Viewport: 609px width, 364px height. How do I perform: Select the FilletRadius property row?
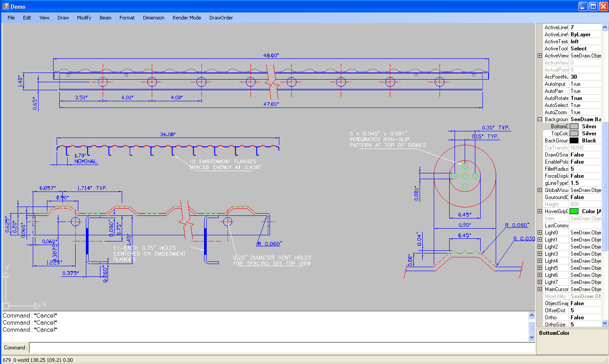coord(572,169)
